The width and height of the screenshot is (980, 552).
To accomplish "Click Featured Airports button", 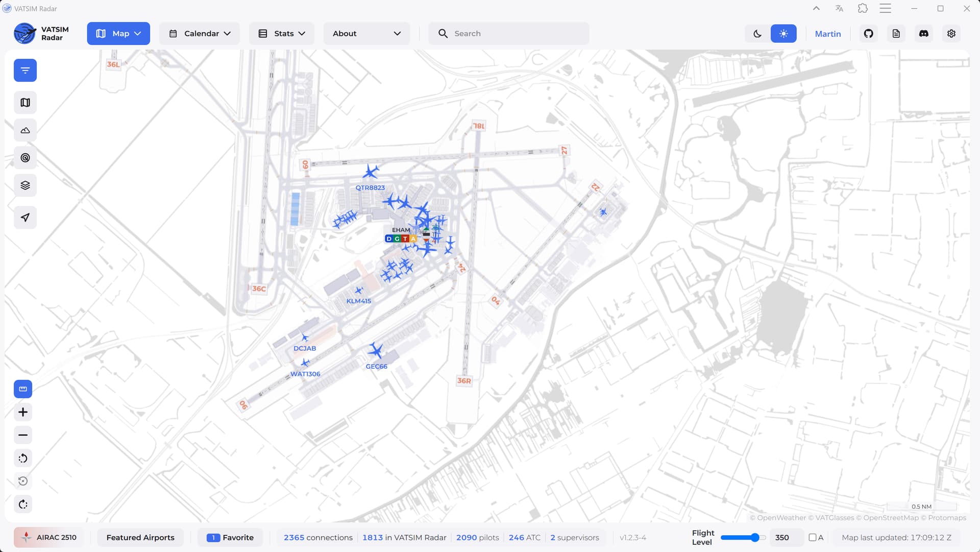I will [x=140, y=537].
